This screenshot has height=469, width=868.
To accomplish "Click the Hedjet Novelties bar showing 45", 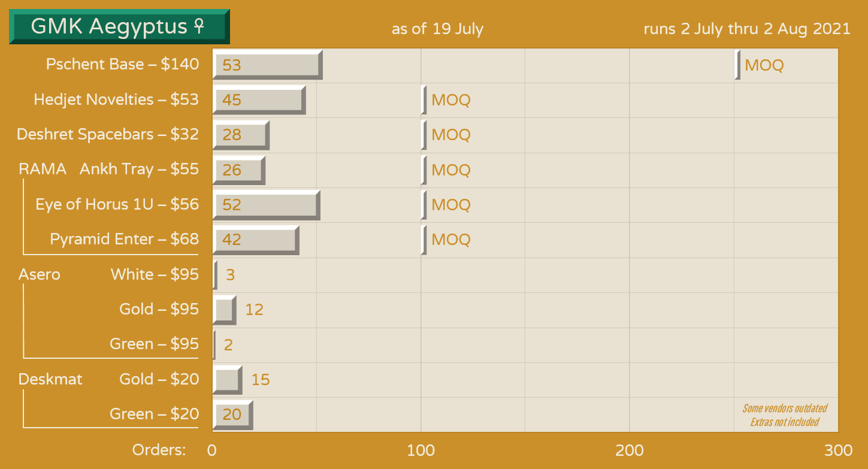I will tap(259, 99).
